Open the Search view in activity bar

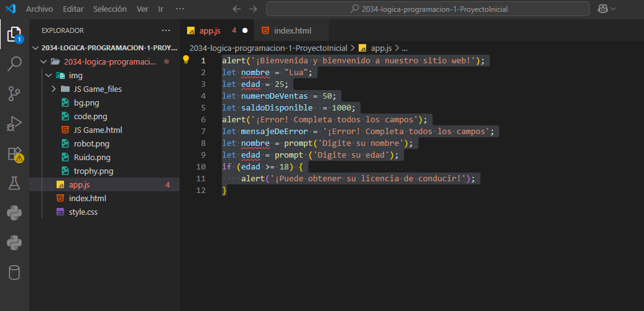14,64
